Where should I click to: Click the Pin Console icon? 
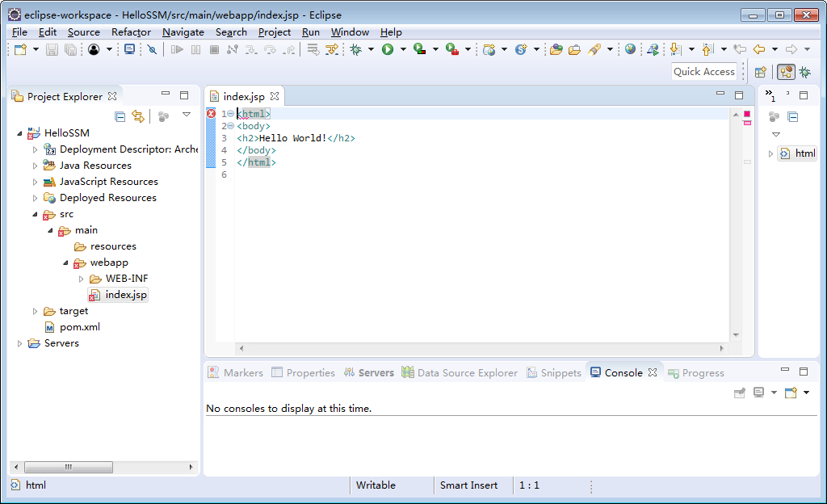(x=740, y=393)
